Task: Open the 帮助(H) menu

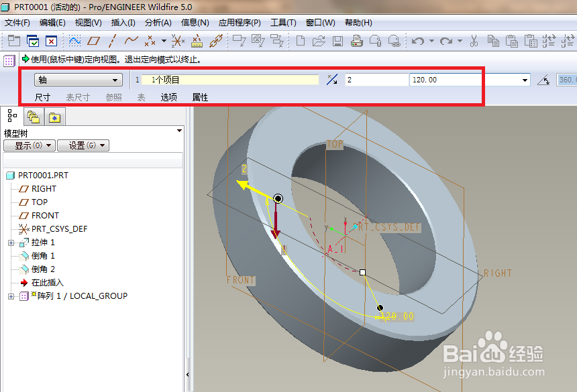Action: point(358,23)
